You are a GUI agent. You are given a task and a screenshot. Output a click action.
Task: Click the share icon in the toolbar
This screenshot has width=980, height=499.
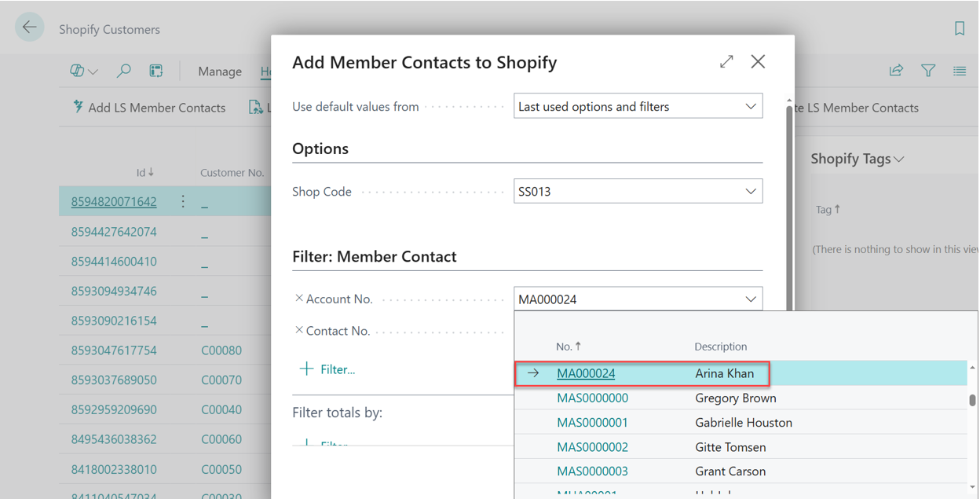point(896,71)
